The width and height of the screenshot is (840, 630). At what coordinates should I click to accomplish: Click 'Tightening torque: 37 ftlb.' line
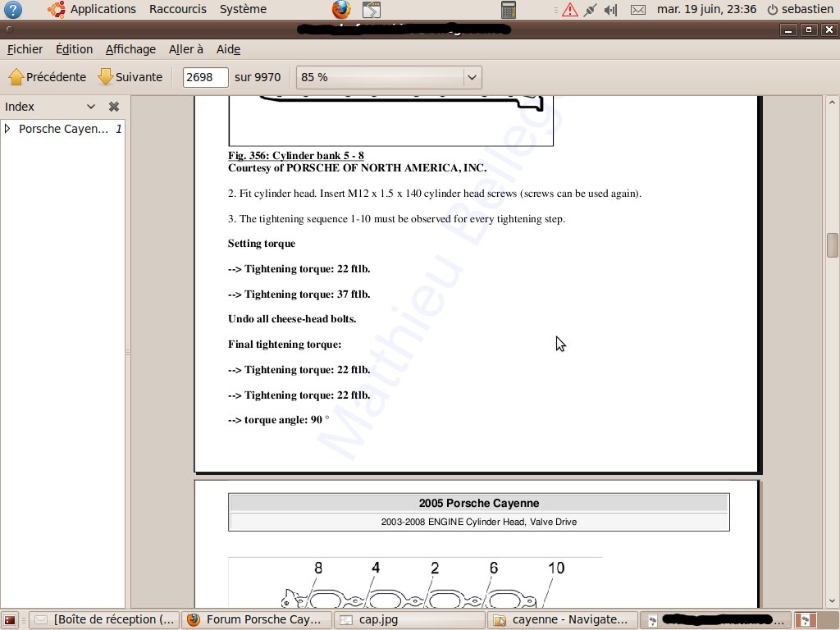pos(299,294)
